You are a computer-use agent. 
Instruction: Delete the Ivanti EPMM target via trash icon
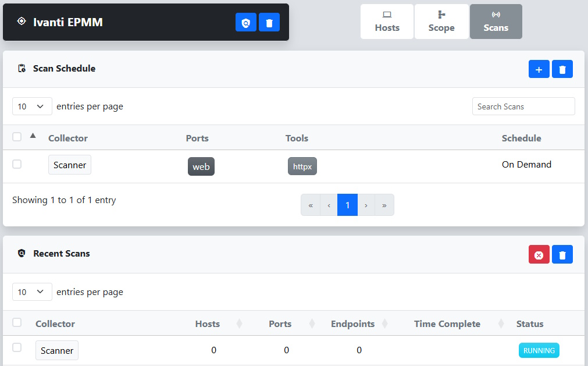[269, 22]
